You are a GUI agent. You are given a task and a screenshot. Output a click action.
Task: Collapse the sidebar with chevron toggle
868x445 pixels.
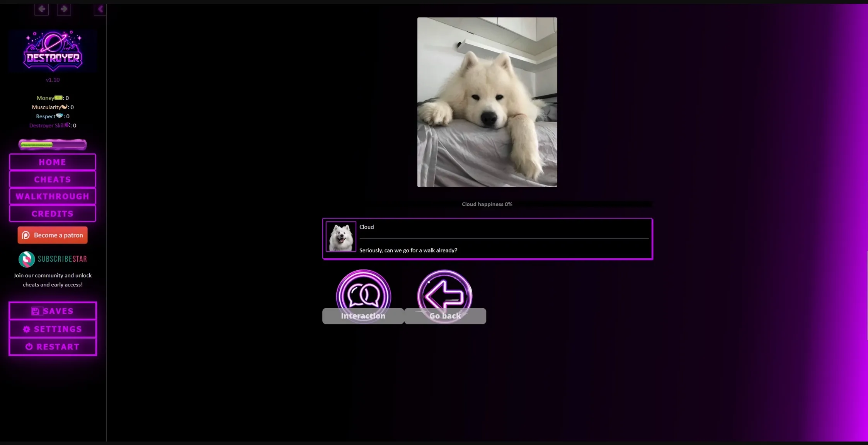point(100,9)
